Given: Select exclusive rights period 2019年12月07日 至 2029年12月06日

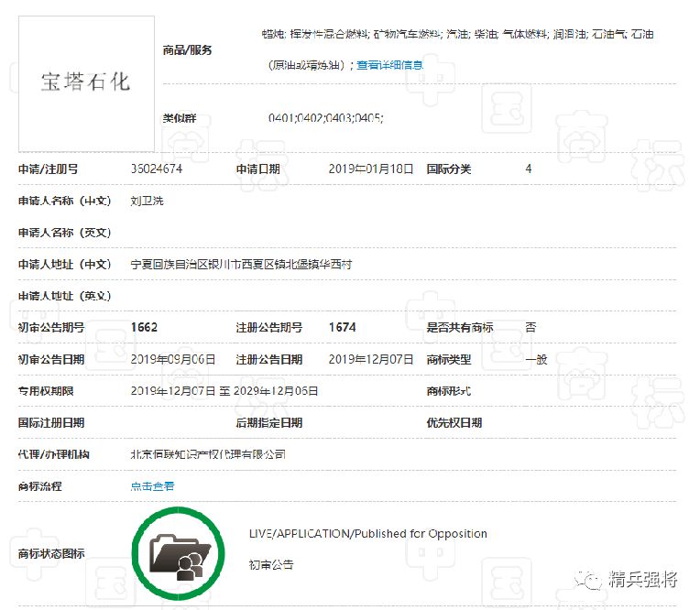Looking at the screenshot, I should [224, 391].
